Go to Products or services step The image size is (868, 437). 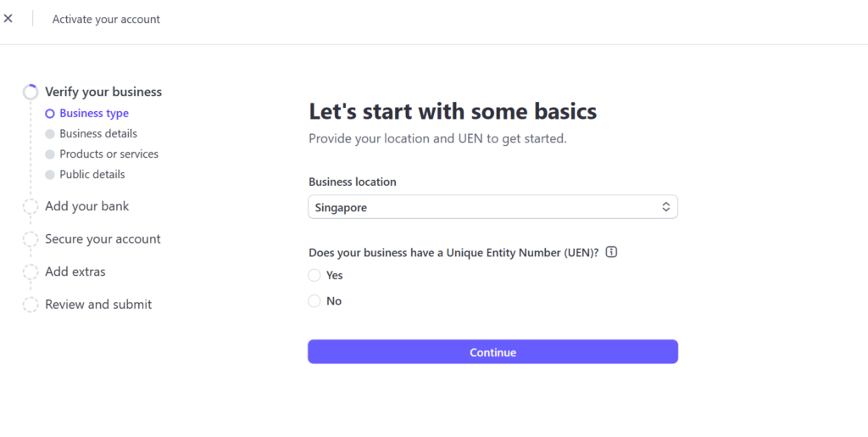(108, 154)
